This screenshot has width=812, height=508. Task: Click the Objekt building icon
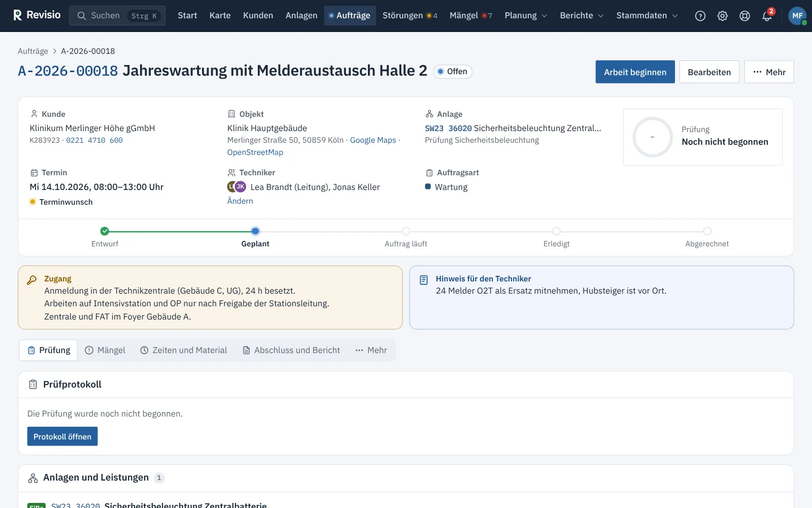[231, 114]
